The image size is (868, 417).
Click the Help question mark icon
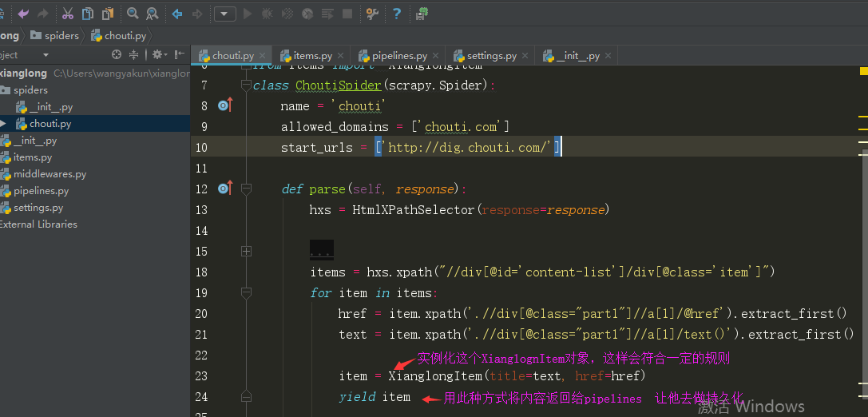[396, 14]
